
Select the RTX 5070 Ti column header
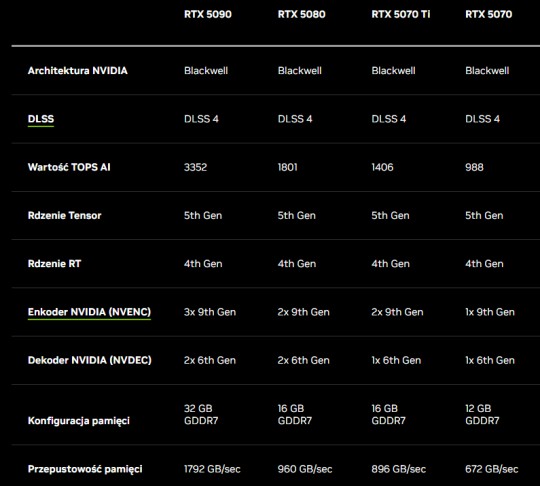click(401, 14)
